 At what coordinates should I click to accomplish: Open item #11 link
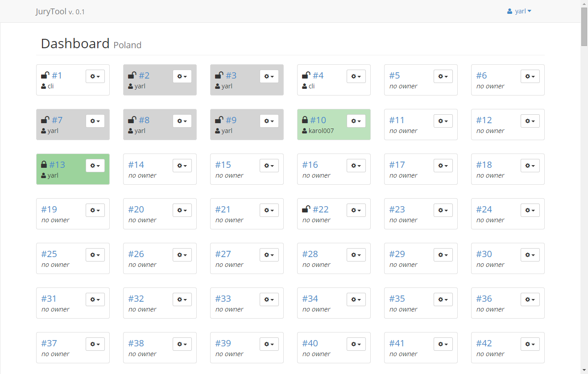[397, 120]
